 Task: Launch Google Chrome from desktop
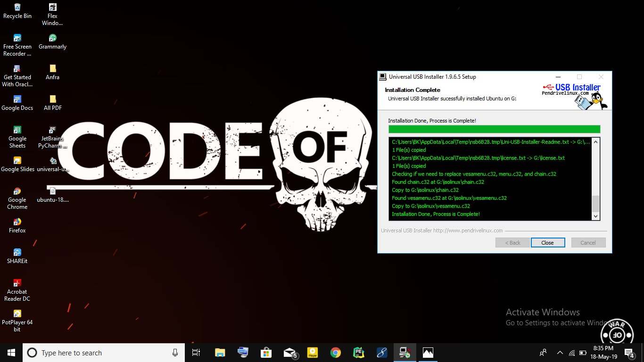17,198
